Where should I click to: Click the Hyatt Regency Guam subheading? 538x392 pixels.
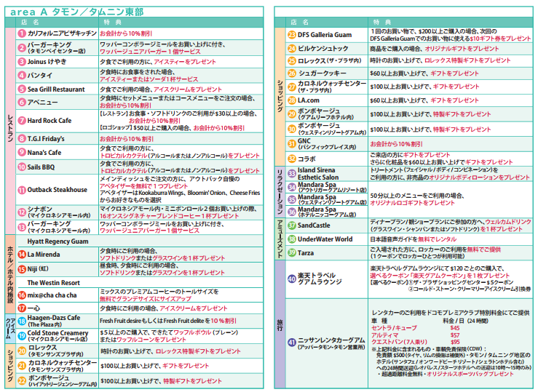pos(58,241)
